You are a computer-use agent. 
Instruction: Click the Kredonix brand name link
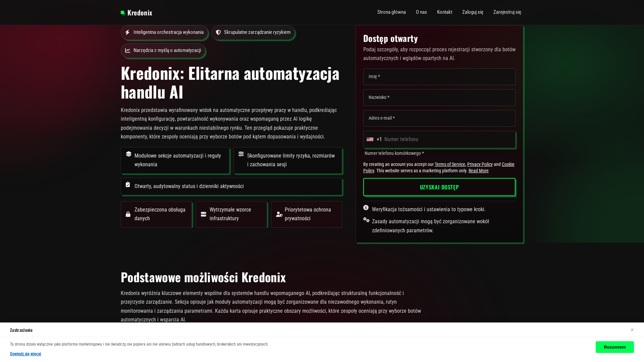(140, 13)
